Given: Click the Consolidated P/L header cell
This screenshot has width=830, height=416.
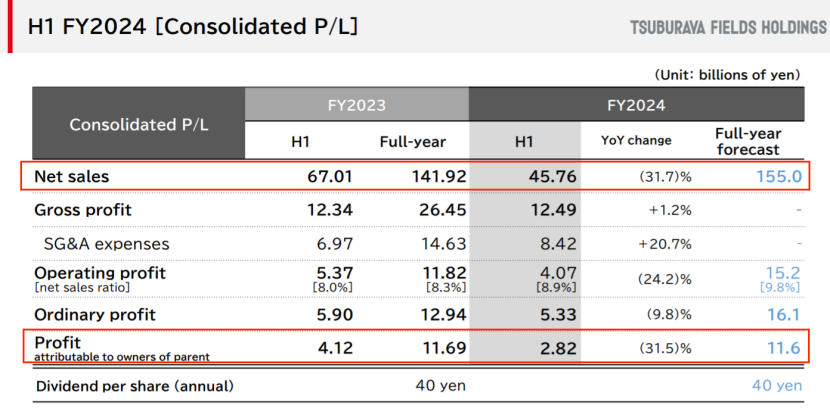Looking at the screenshot, I should click(x=139, y=124).
